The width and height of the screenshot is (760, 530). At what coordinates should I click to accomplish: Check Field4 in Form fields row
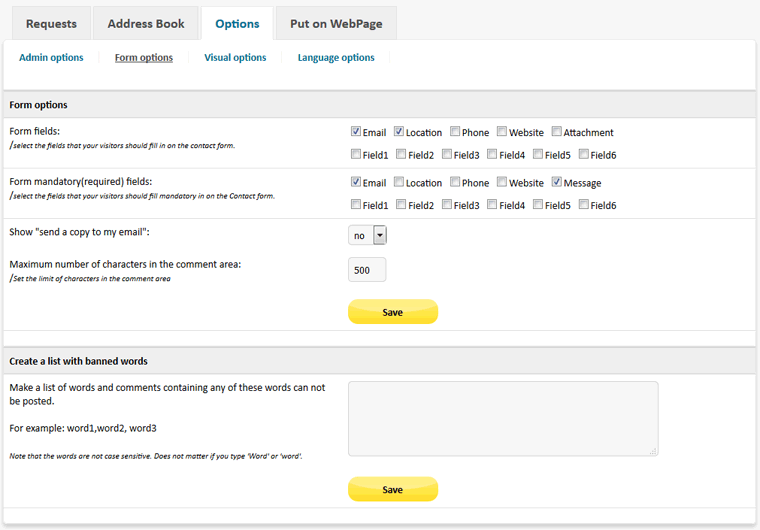(492, 154)
